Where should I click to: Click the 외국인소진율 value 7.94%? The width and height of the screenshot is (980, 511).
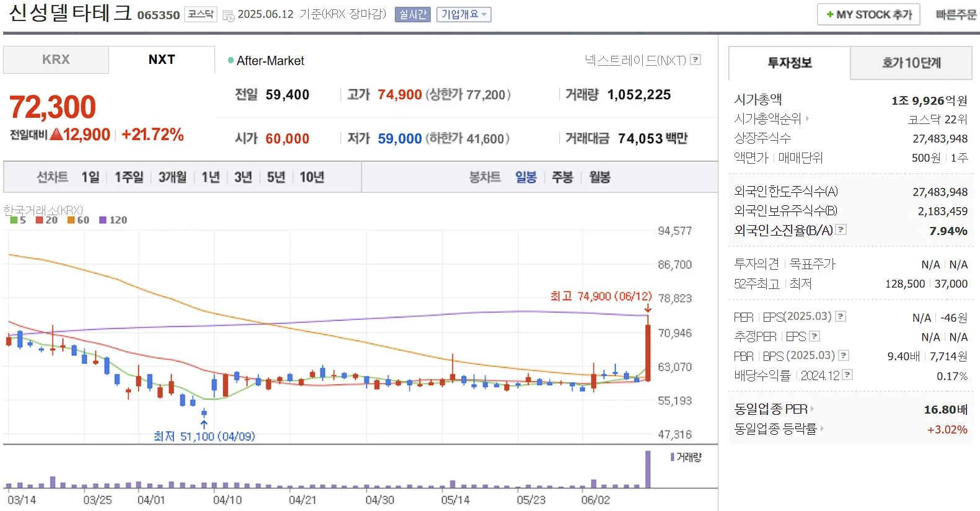pos(948,231)
